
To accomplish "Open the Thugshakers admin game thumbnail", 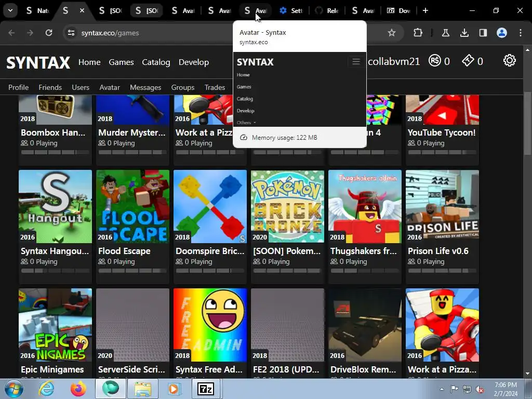I will (x=365, y=207).
